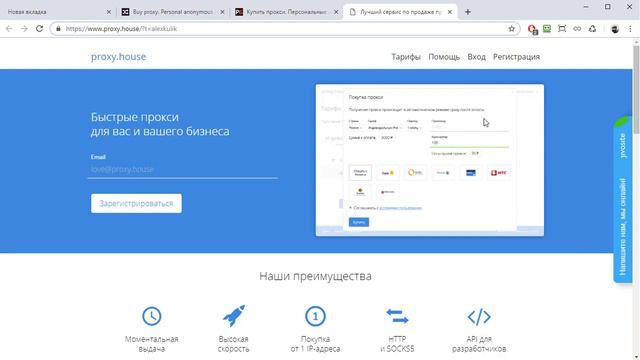
Task: Click the Зарегистрироваться button
Action: coord(136,203)
